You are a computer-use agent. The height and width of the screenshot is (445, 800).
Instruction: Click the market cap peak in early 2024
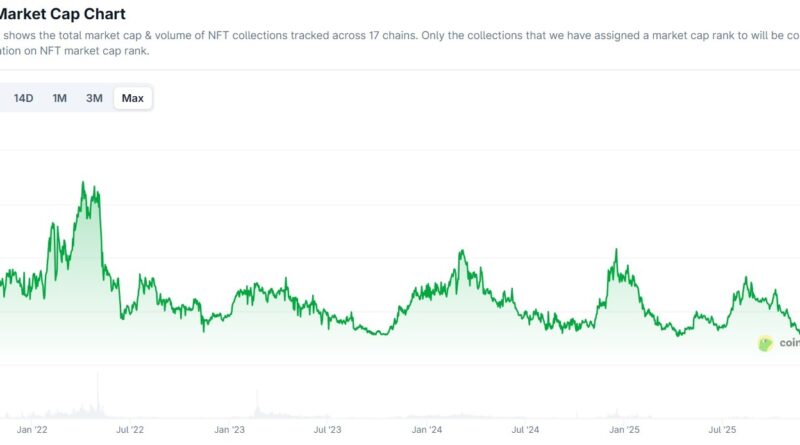click(x=461, y=251)
